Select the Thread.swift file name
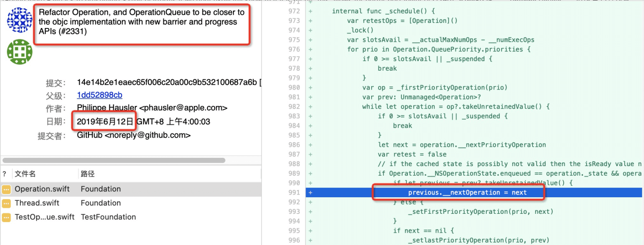This screenshot has width=644, height=245. coord(37,203)
